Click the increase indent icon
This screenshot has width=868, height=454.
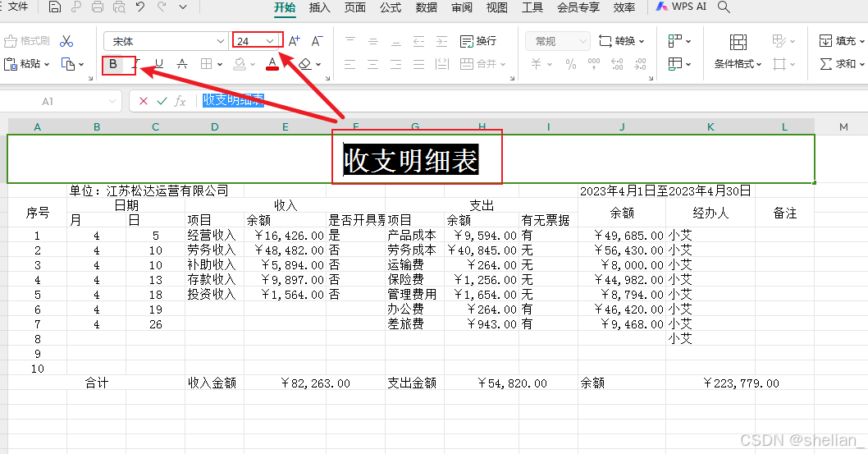[441, 41]
